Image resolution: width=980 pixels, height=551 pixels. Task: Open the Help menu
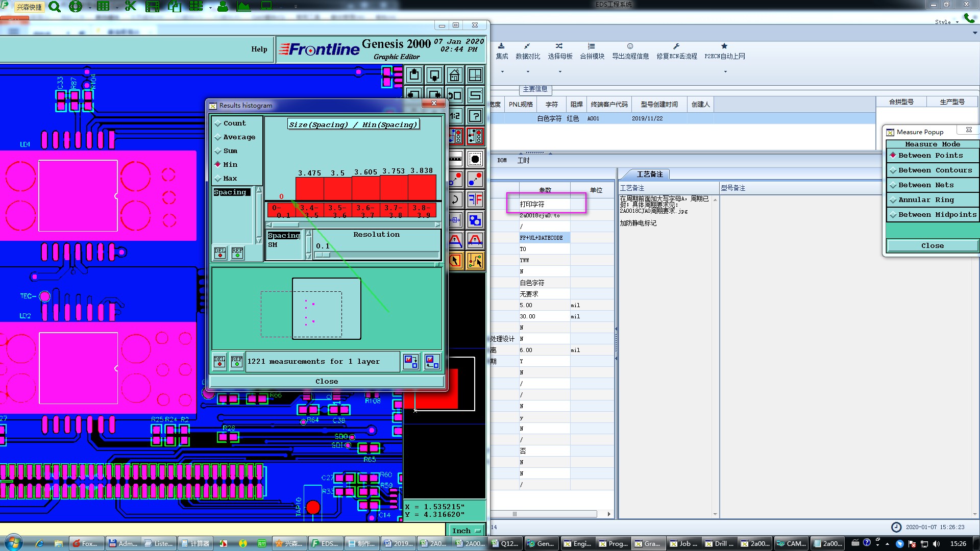(259, 49)
